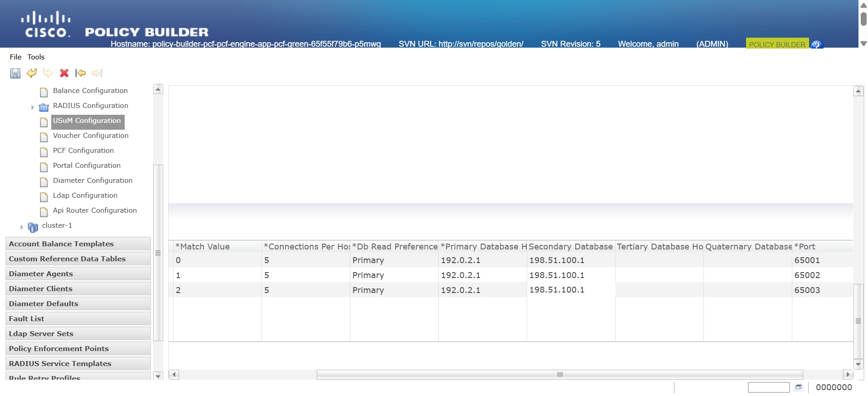The image size is (868, 396).
Task: Click the Back navigation arrow icon
Action: (81, 73)
